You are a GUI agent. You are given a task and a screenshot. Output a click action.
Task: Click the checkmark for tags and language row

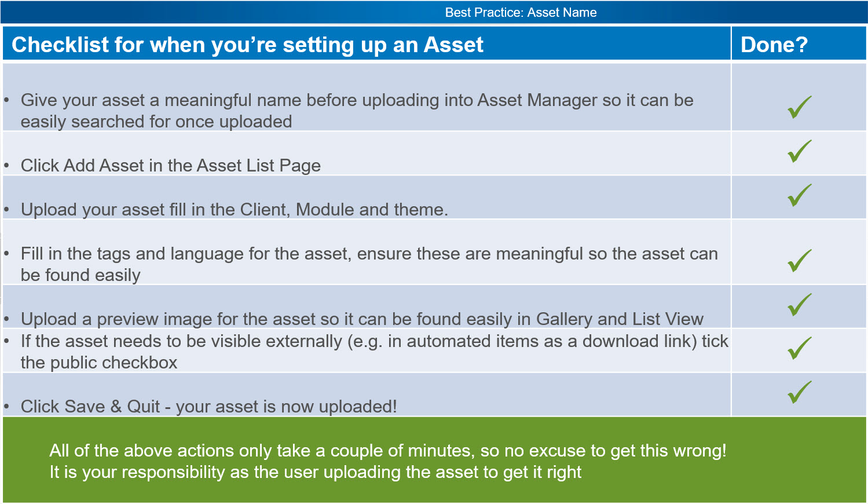coord(800,260)
